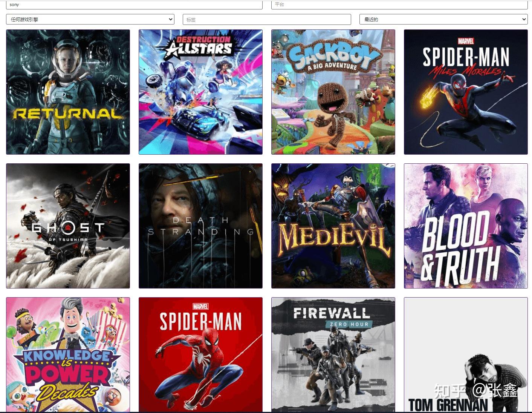
Task: Click the 平台 platform input field
Action: pyautogui.click(x=399, y=5)
